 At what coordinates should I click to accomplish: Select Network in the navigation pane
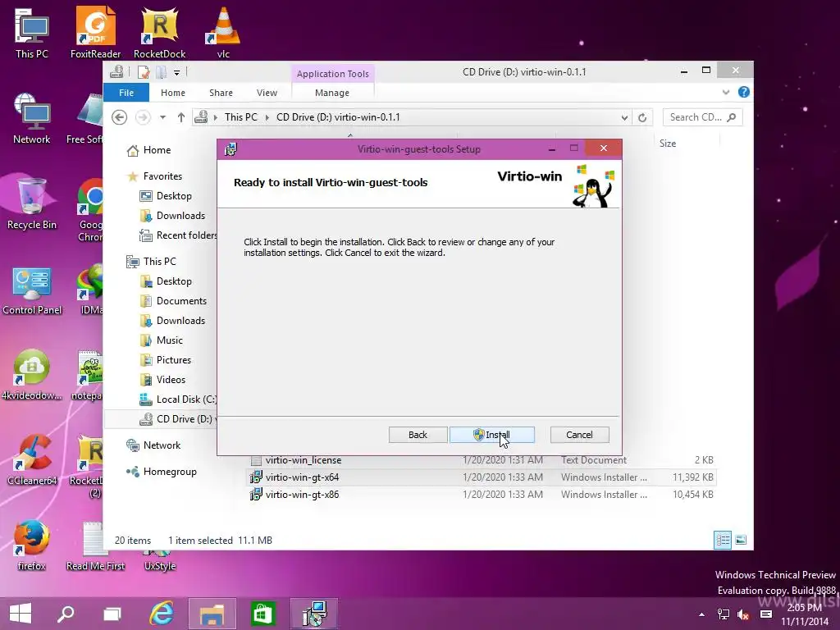(162, 445)
